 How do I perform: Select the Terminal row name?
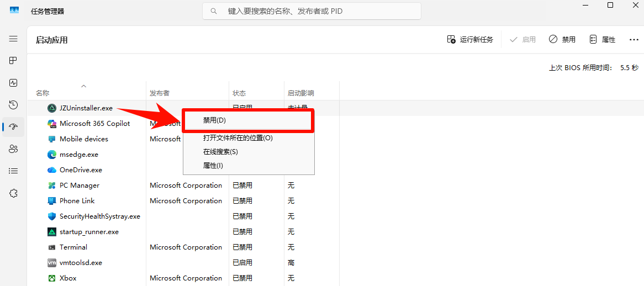click(73, 247)
